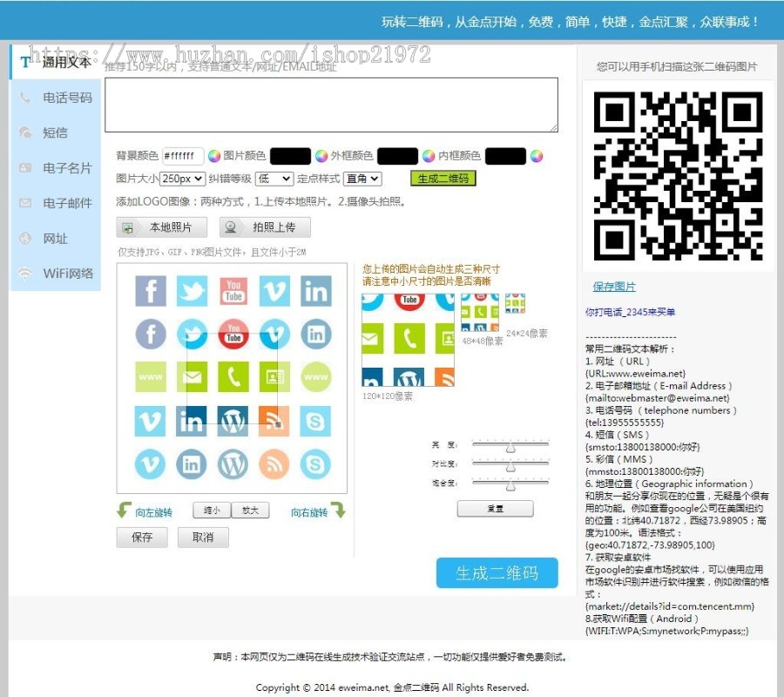Click the black 图片颜色 swatch
Viewport: 784px width, 697px height.
pos(290,156)
